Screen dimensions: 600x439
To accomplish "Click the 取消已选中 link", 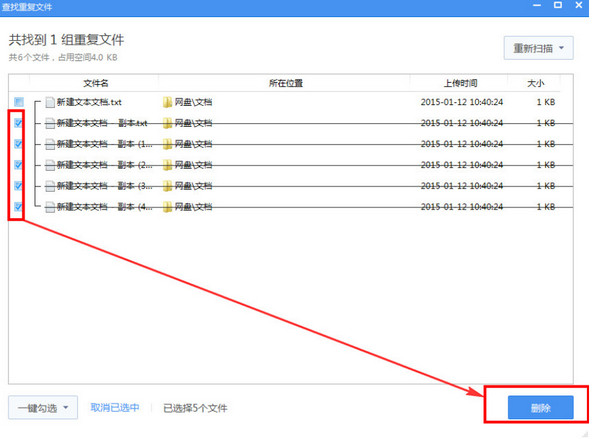I will pyautogui.click(x=115, y=407).
